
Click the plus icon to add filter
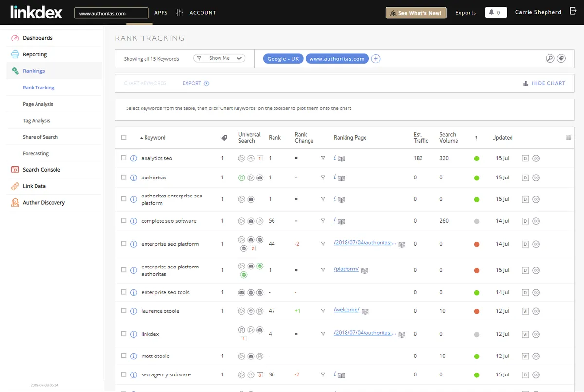coord(376,59)
